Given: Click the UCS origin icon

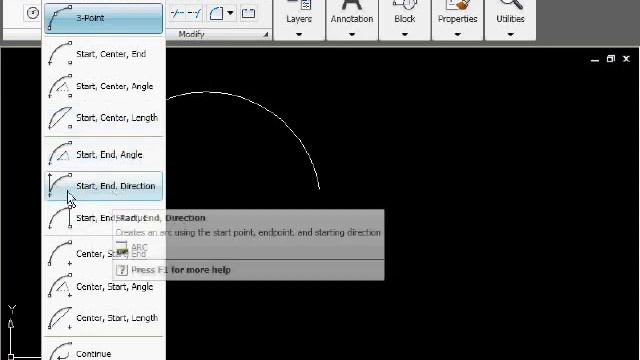Looking at the screenshot, I should [x=11, y=357].
